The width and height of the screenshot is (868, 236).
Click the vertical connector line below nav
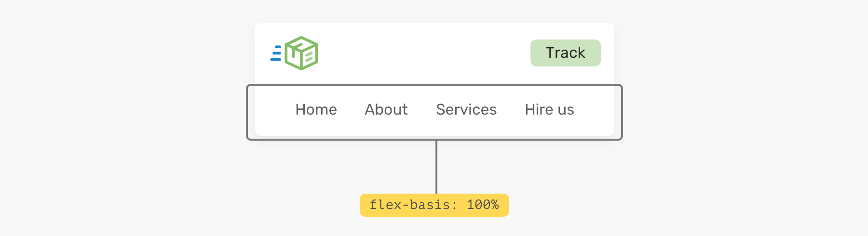(436, 167)
